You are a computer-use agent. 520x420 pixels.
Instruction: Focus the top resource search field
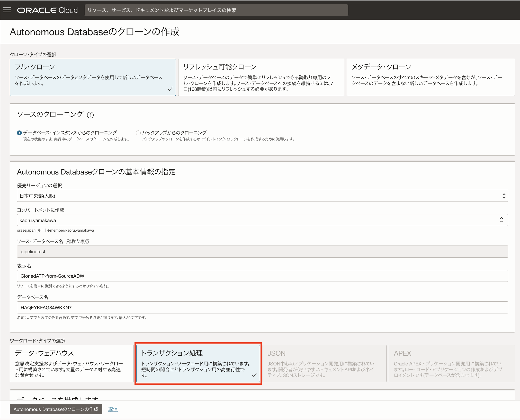tap(216, 10)
